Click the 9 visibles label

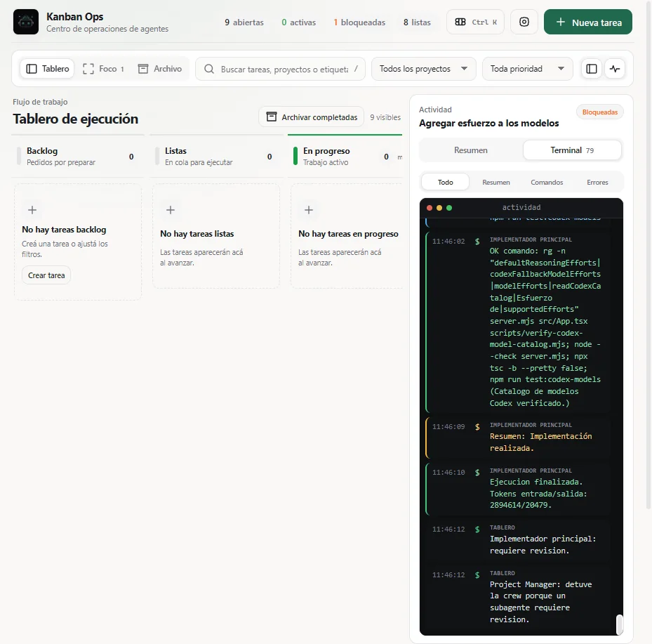coord(385,118)
